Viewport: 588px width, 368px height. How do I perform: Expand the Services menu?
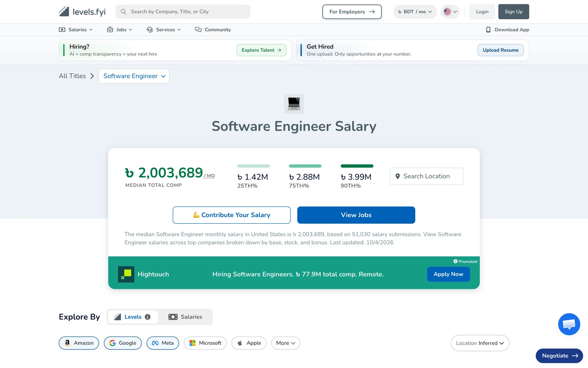pos(164,29)
